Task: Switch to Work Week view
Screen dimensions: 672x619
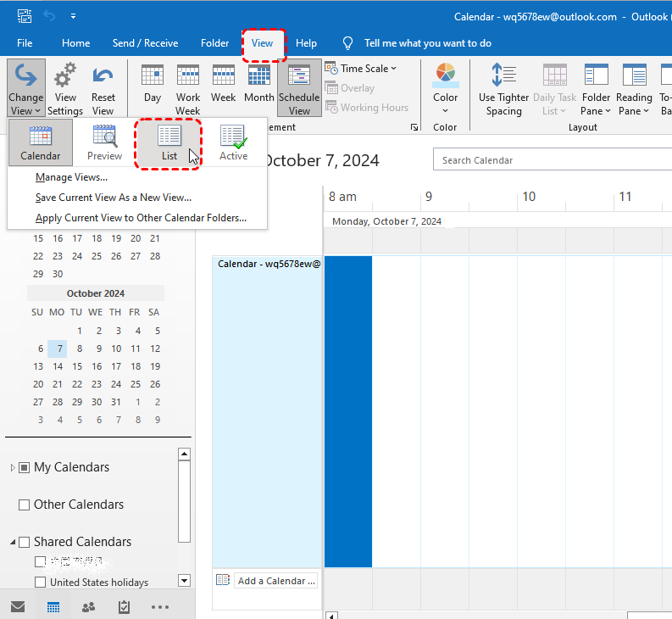Action: pos(188,89)
